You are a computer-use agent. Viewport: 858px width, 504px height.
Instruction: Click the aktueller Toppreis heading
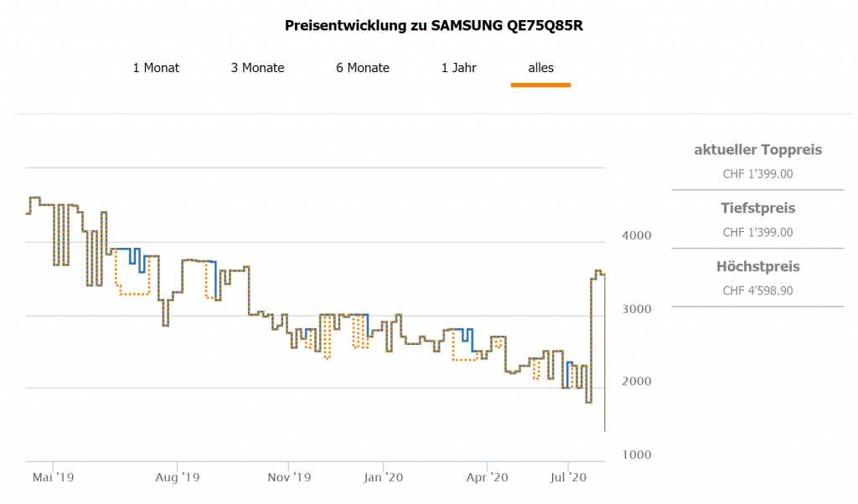tap(757, 150)
